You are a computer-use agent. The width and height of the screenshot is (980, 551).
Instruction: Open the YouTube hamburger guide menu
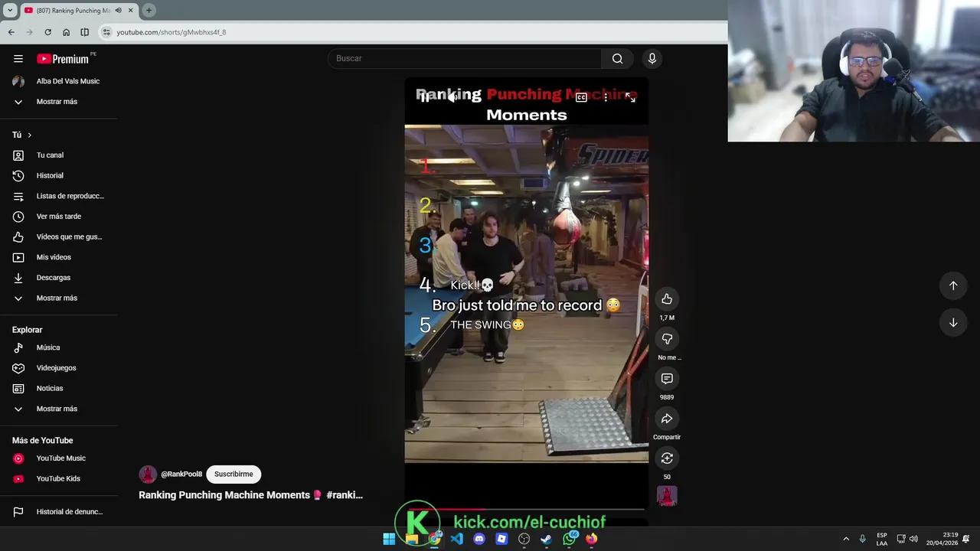point(18,59)
